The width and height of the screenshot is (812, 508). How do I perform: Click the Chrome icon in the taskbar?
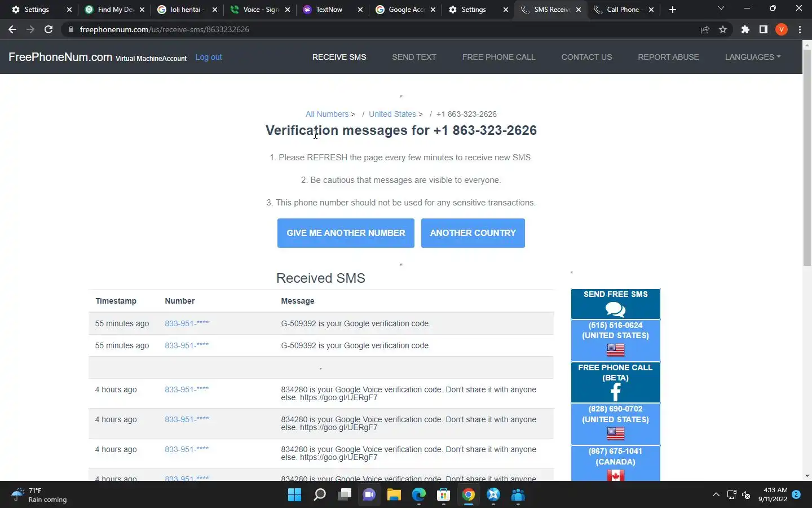468,495
